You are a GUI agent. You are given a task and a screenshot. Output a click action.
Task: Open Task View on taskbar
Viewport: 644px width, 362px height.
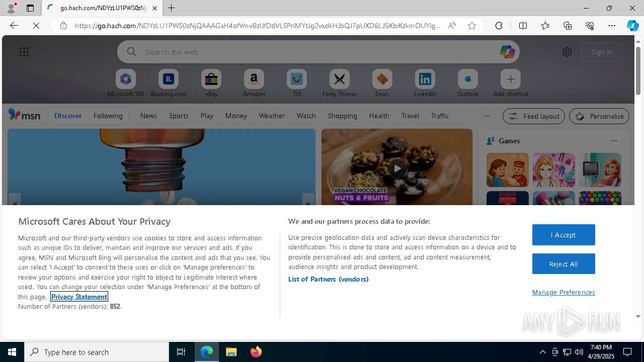181,352
